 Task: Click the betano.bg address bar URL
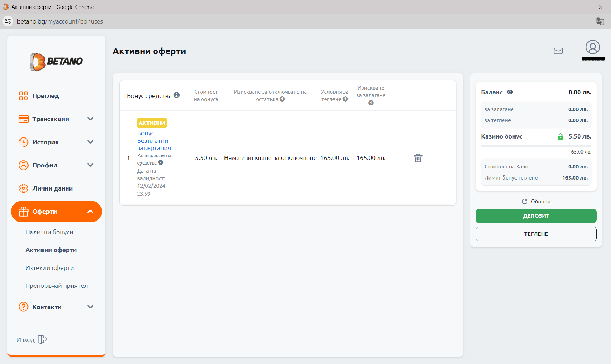60,21
